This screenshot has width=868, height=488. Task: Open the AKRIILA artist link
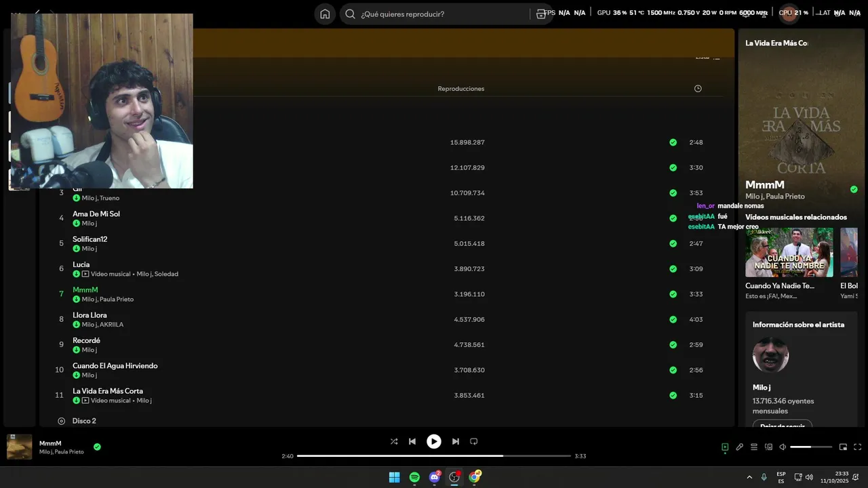click(111, 325)
